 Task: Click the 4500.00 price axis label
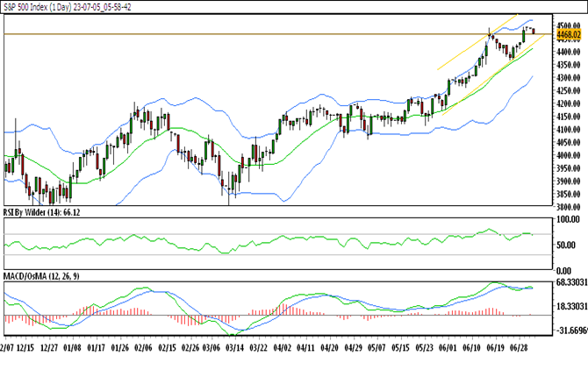click(569, 26)
